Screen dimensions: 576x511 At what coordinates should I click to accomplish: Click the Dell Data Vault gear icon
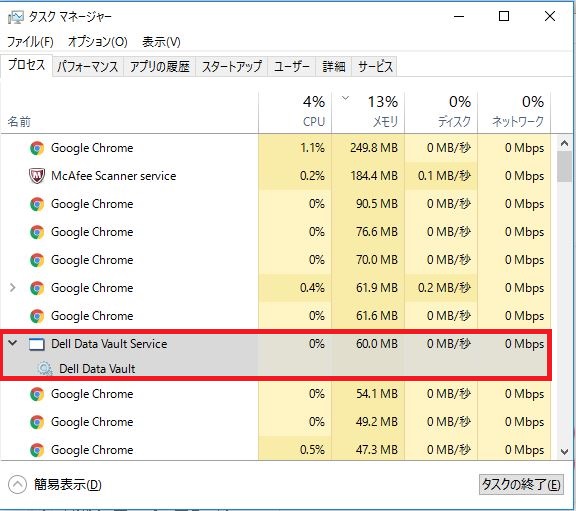tap(45, 368)
